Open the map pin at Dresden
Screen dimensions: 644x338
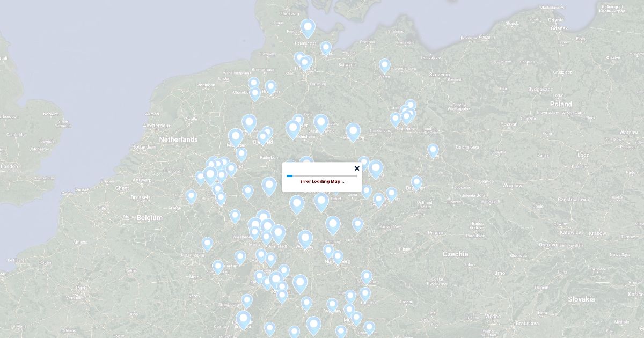[x=416, y=183]
